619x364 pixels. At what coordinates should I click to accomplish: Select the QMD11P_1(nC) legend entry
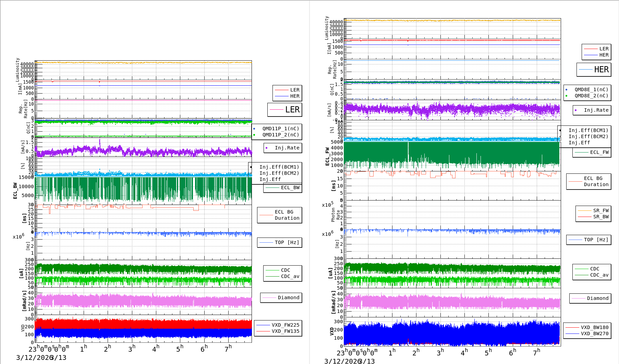pyautogui.click(x=280, y=129)
